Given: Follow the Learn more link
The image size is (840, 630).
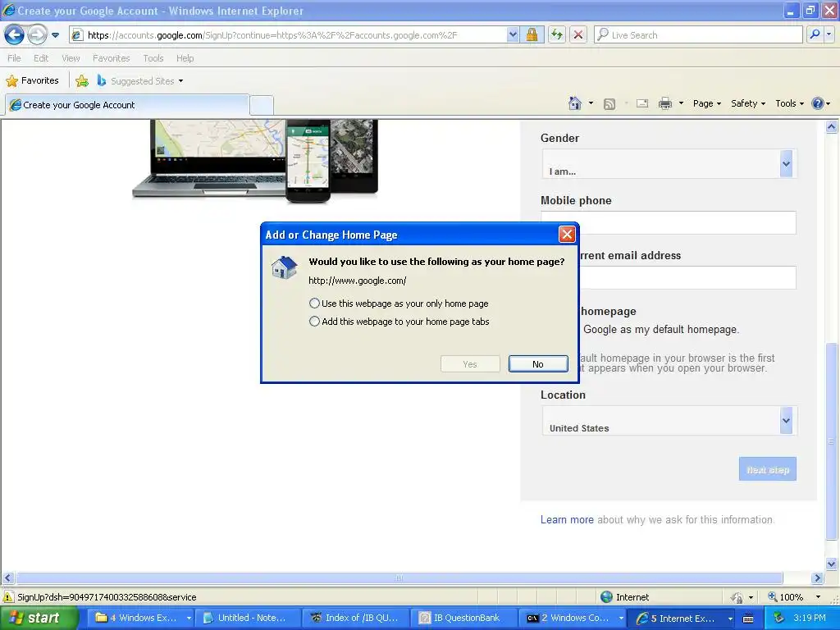Looking at the screenshot, I should tap(567, 519).
